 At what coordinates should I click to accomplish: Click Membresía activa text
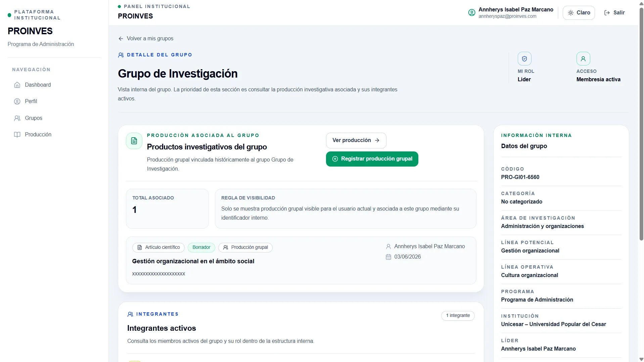pos(598,80)
